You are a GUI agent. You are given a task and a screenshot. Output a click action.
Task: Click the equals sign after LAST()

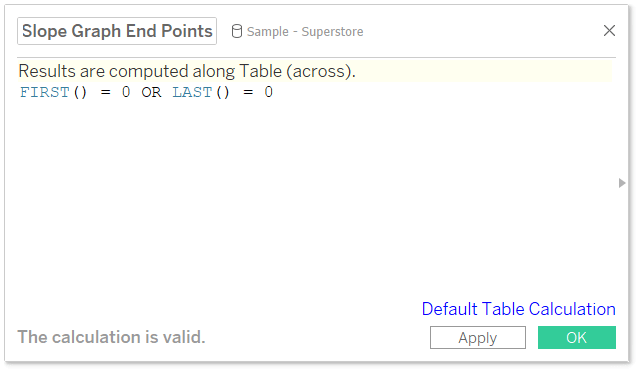click(248, 93)
